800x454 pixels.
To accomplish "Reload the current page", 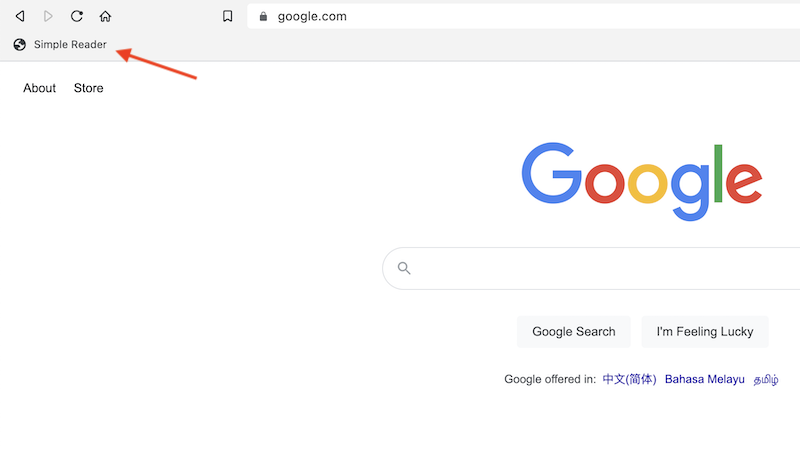I will coord(77,16).
